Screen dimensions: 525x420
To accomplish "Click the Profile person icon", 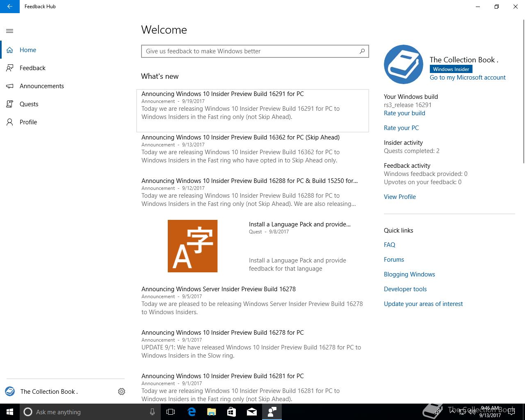I will [10, 122].
